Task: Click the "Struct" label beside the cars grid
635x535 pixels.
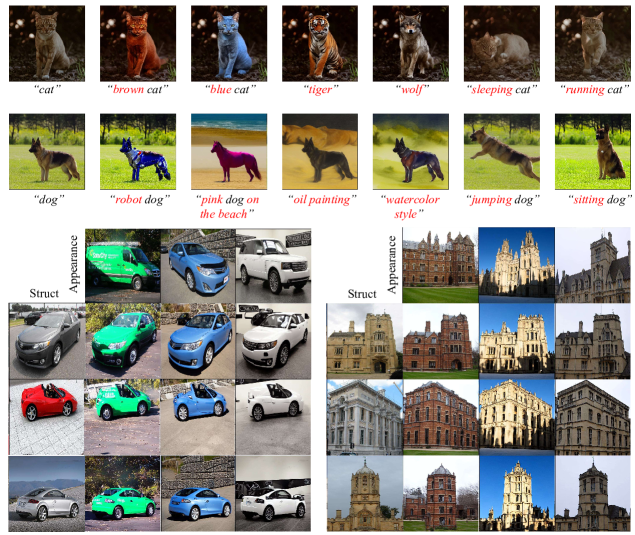Action: pyautogui.click(x=44, y=293)
